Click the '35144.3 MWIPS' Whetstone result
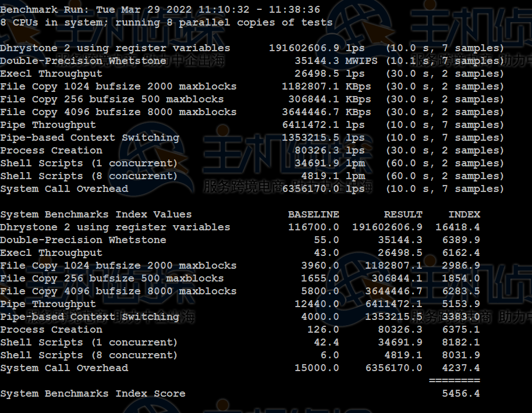Viewport: 532px width, 413px height. click(336, 61)
